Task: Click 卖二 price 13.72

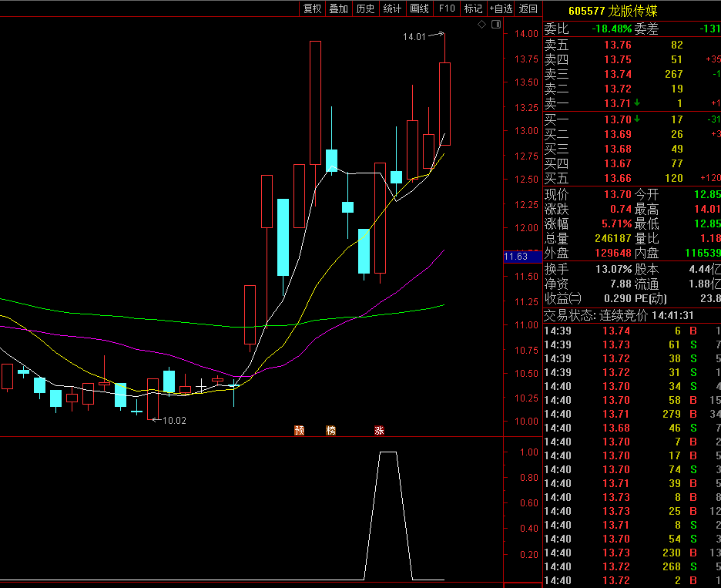Action: [x=618, y=89]
